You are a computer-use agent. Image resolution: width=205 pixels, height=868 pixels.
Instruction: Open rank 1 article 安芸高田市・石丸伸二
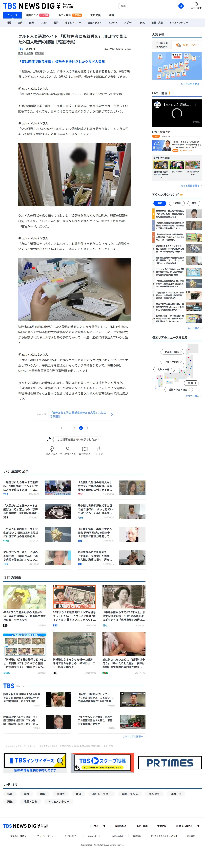point(177,214)
